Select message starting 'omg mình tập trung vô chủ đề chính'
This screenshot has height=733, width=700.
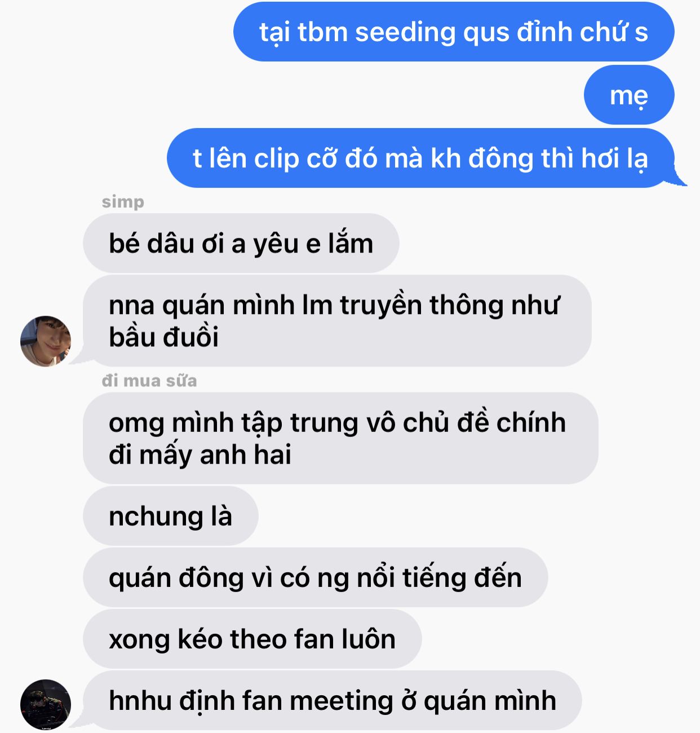[x=340, y=438]
